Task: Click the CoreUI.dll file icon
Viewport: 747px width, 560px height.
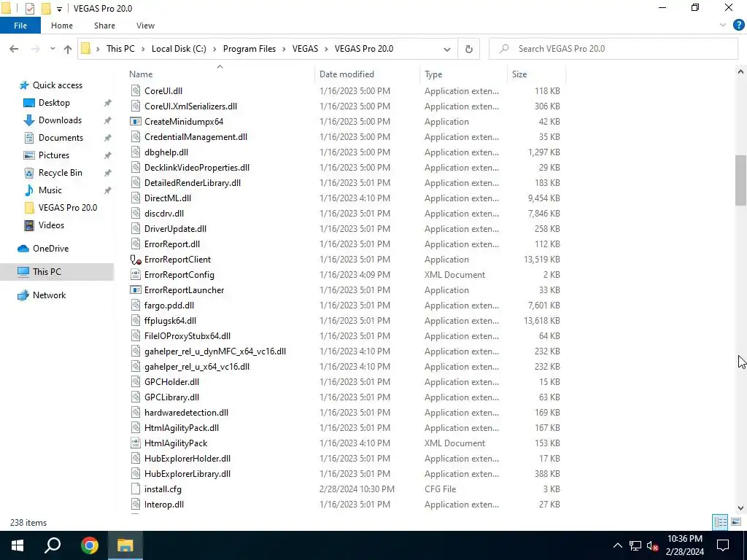Action: (136, 91)
